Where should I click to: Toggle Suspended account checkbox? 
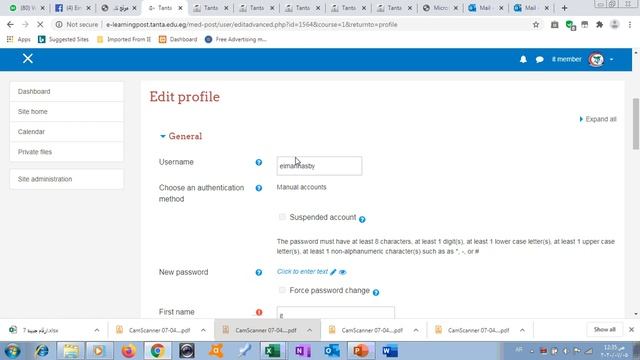point(282,217)
